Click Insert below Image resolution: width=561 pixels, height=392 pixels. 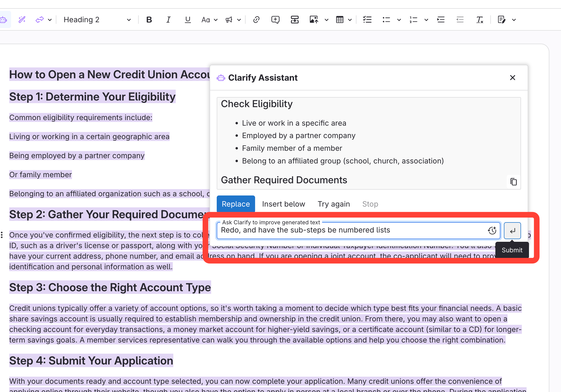(x=283, y=204)
